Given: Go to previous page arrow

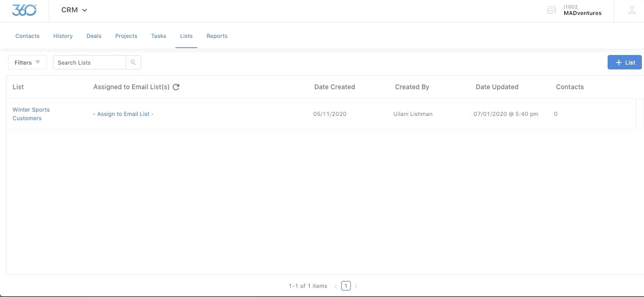Looking at the screenshot, I should pyautogui.click(x=335, y=286).
